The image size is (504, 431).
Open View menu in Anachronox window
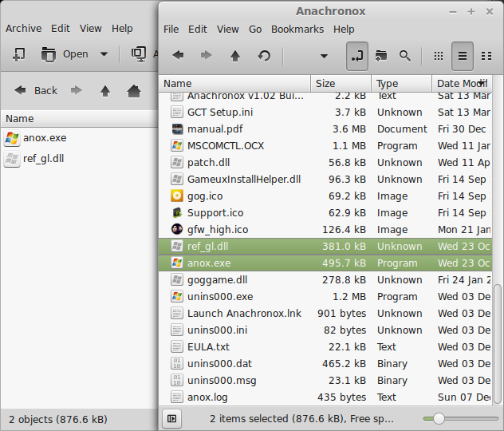(227, 30)
